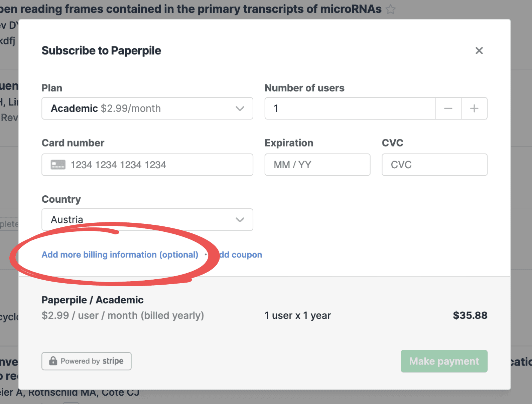The width and height of the screenshot is (532, 404).
Task: Open the Country dropdown showing Austria
Action: 140,219
